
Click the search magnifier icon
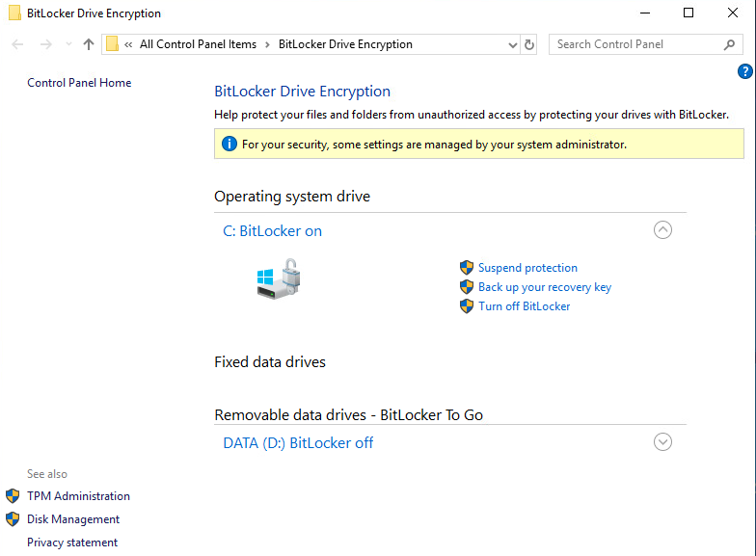click(x=729, y=44)
